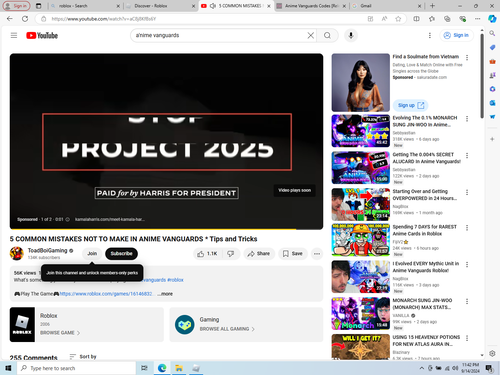Open the ad info icon beside Sponsored
The height and width of the screenshot is (375, 500).
(x=67, y=219)
